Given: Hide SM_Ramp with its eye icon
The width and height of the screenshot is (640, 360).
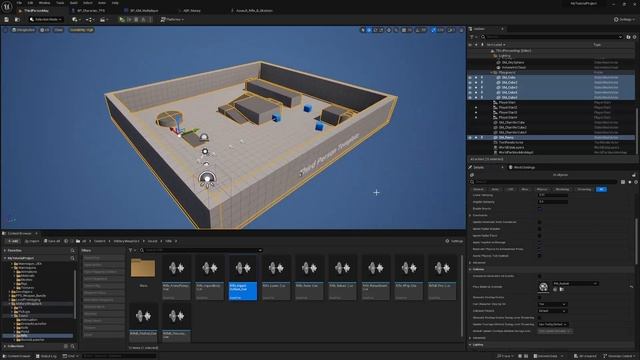Looking at the screenshot, I should pyautogui.click(x=470, y=138).
